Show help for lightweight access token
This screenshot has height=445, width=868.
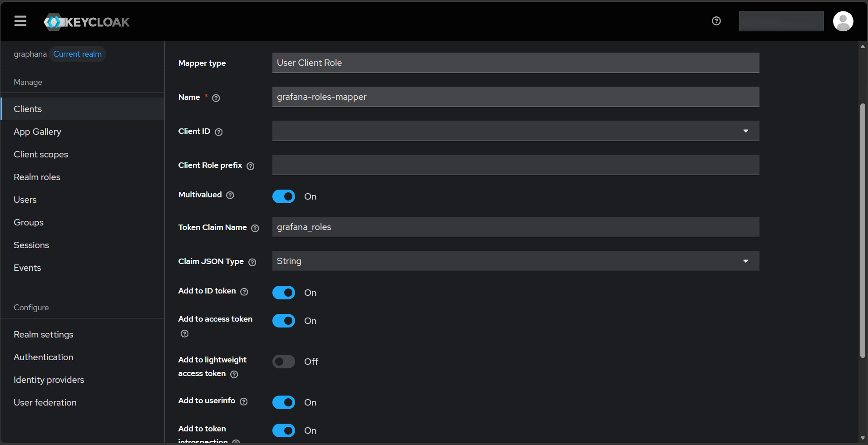pyautogui.click(x=234, y=374)
